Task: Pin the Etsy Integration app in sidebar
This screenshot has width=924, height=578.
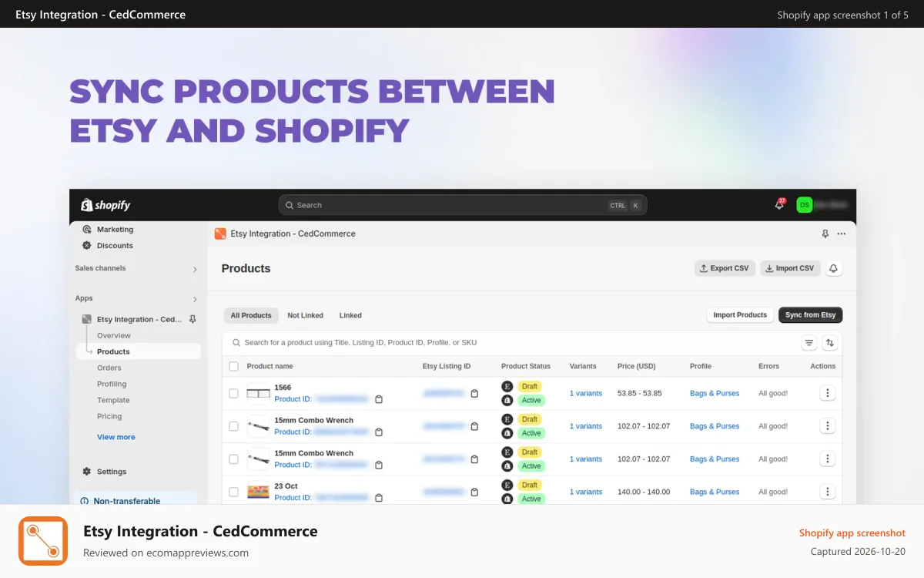Action: 192,319
